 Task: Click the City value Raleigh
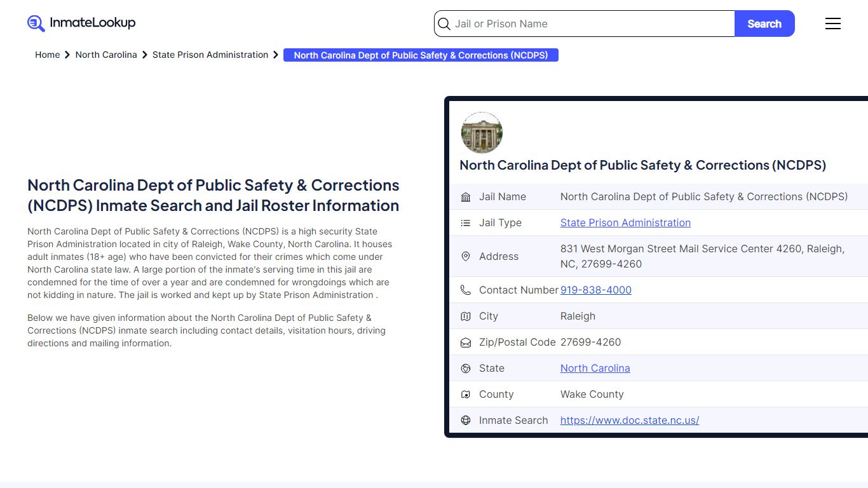(578, 316)
